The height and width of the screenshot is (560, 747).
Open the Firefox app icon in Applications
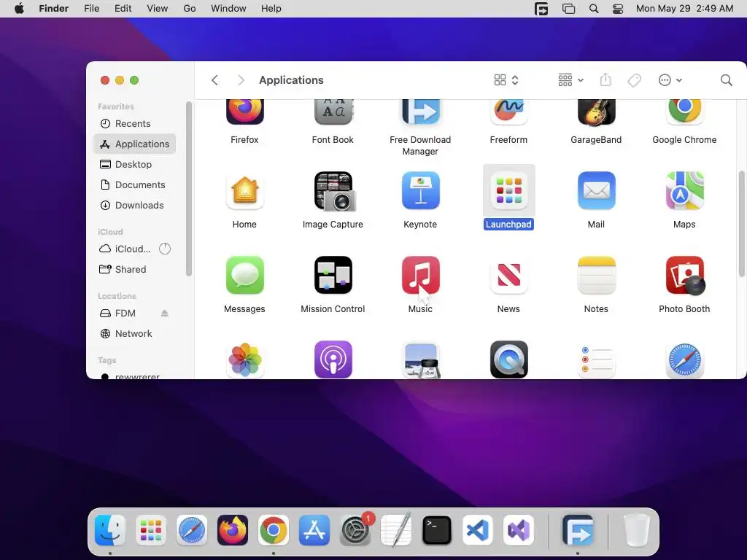pos(244,112)
